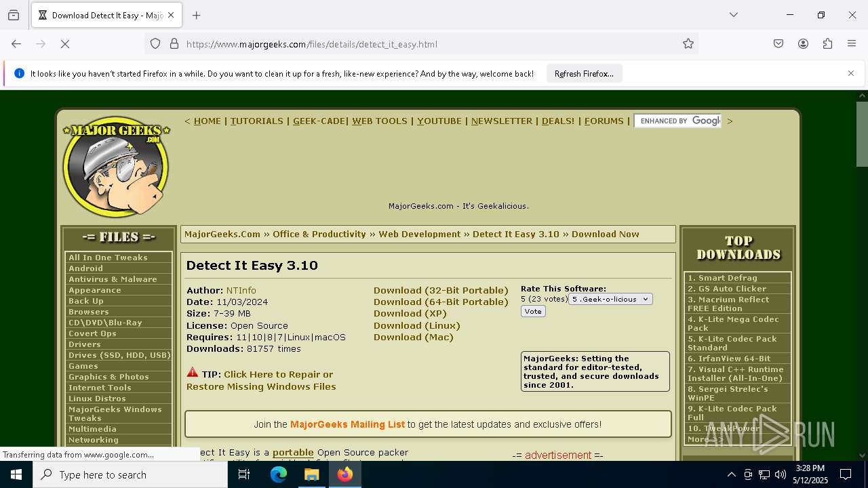The height and width of the screenshot is (488, 868).
Task: Stop loading the page
Action: tap(65, 44)
